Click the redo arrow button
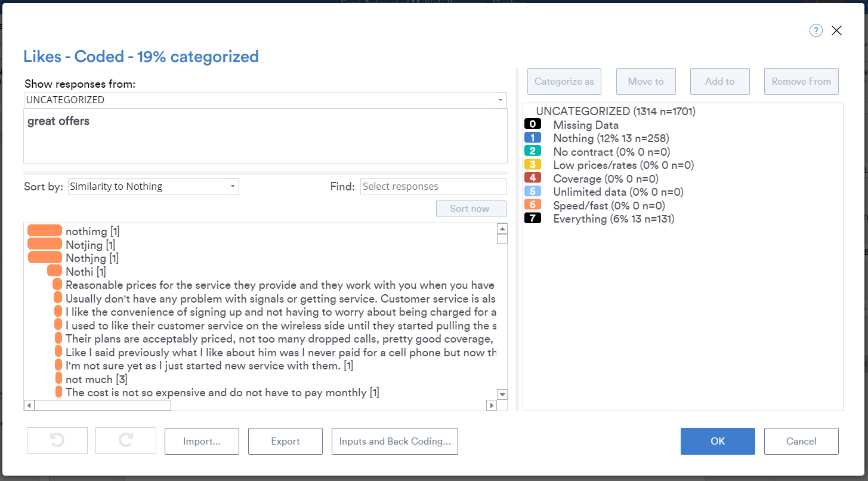The height and width of the screenshot is (481, 868). tap(126, 441)
